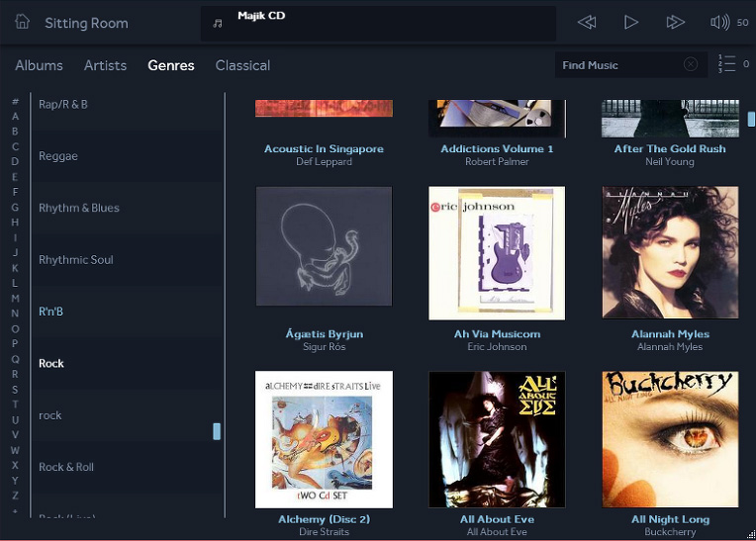Click the genre list scrollbar handle

[x=217, y=431]
